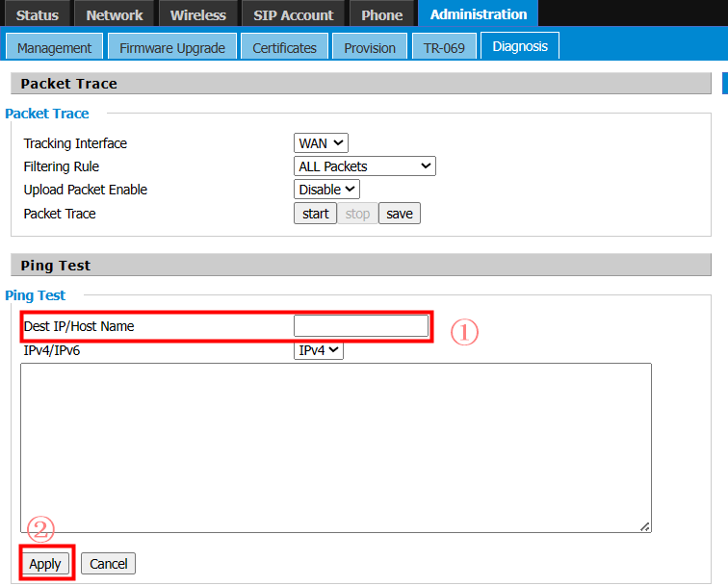This screenshot has height=586, width=728.
Task: Select the Administration tab
Action: (479, 13)
